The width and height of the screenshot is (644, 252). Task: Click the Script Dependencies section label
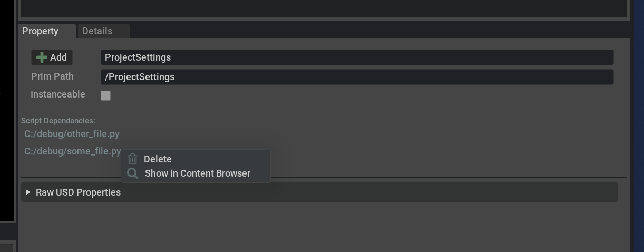(58, 121)
